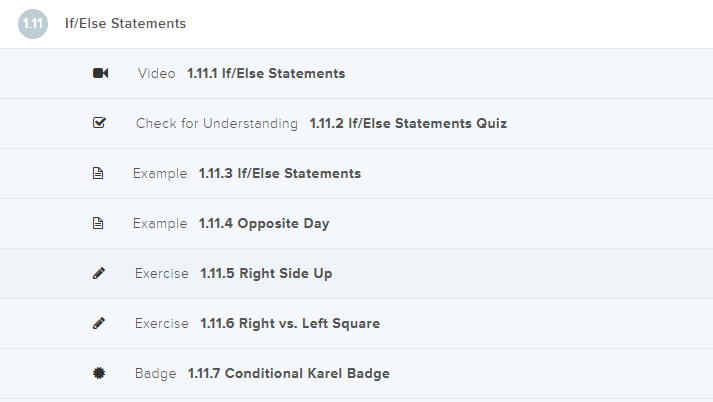This screenshot has height=402, width=713.
Task: Click the 1.11 module number circle
Action: click(x=33, y=23)
